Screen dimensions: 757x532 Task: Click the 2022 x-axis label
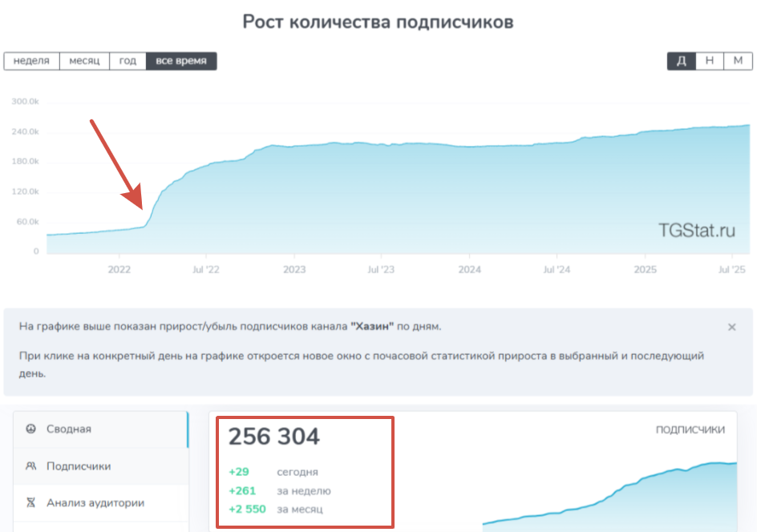coord(119,270)
